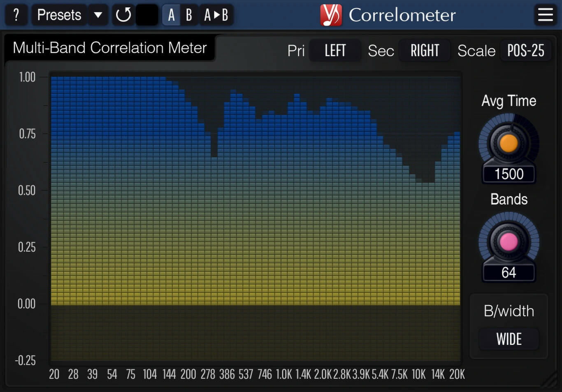Screen dimensions: 562x392
Task: Click the Voxengo logo icon
Action: [331, 15]
